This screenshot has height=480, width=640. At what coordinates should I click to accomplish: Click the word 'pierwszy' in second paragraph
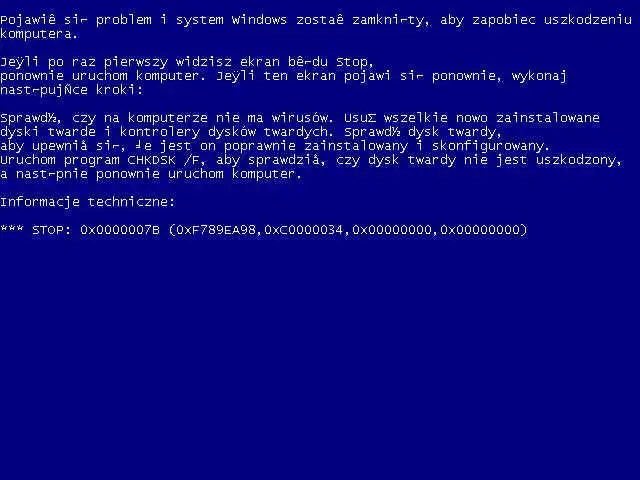pos(136,62)
